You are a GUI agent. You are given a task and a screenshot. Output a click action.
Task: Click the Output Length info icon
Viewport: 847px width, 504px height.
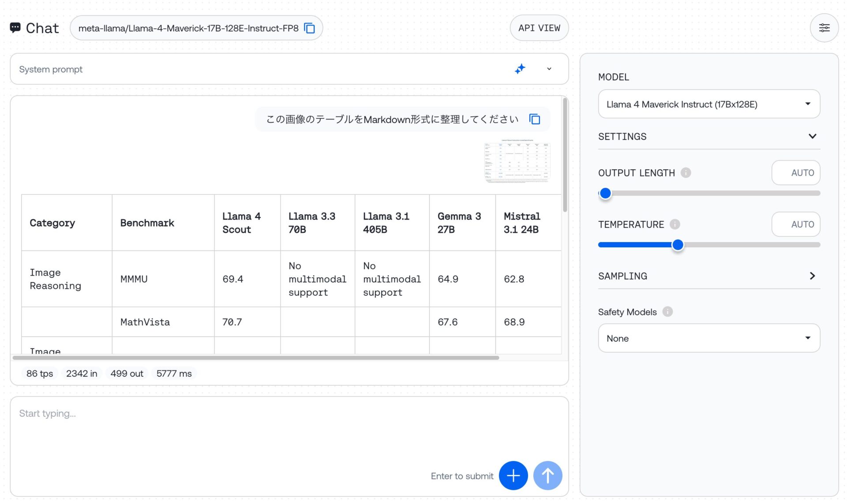(x=686, y=173)
